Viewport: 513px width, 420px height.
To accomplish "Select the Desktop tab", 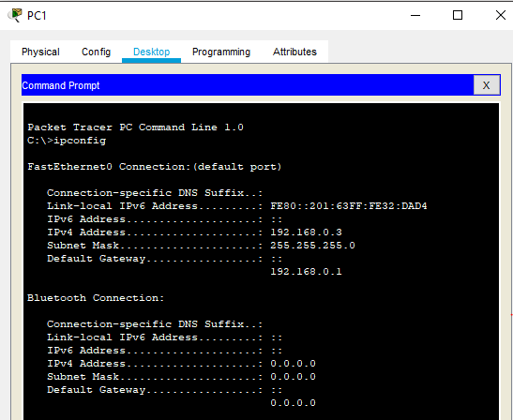I will 152,52.
